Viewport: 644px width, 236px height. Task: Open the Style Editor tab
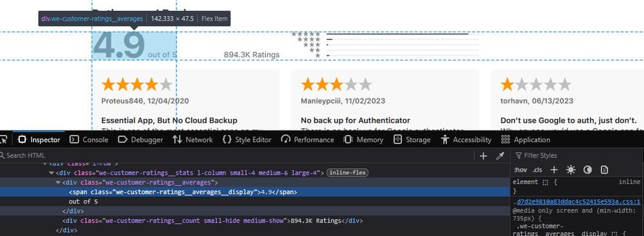(247, 140)
